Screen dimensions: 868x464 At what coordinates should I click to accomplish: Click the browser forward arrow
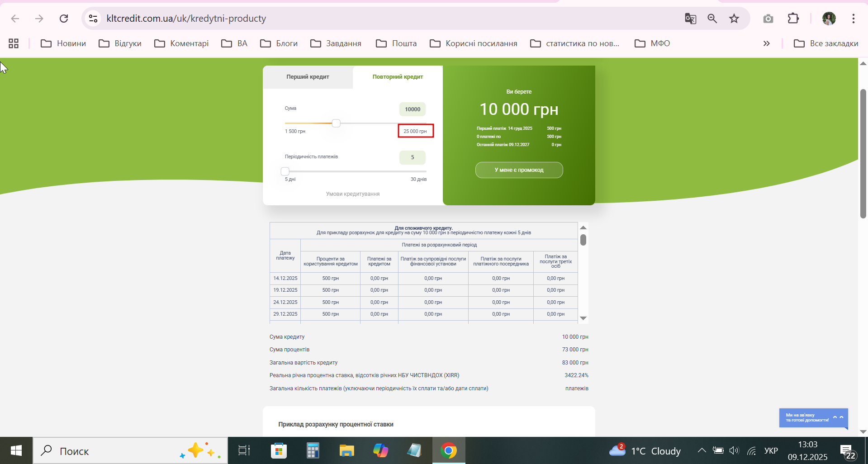(39, 19)
